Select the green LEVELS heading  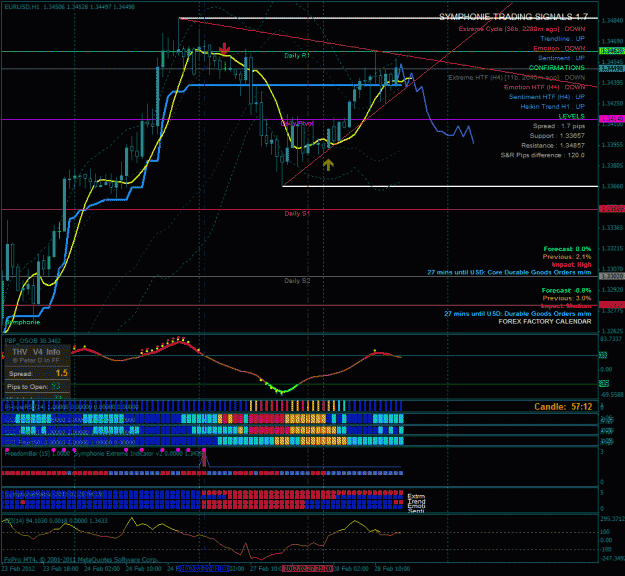point(572,116)
